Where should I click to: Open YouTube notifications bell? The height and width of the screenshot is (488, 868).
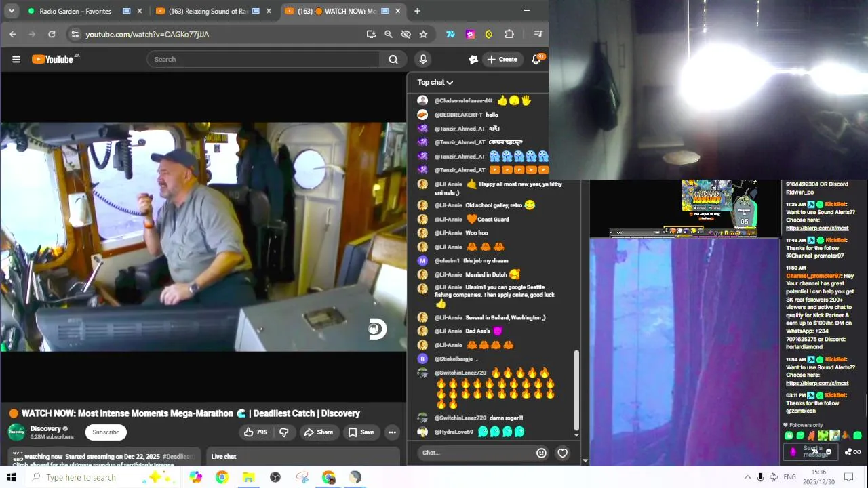click(x=536, y=60)
